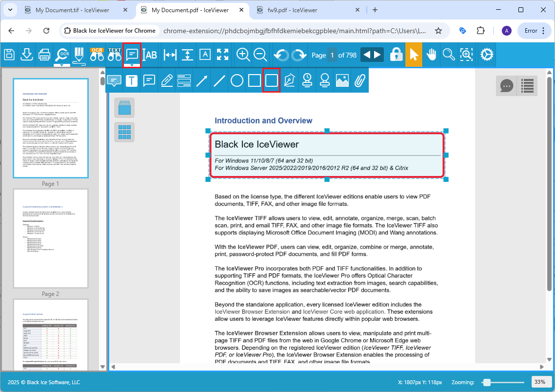Click the zoom slider handle
The width and height of the screenshot is (555, 392).
487,382
